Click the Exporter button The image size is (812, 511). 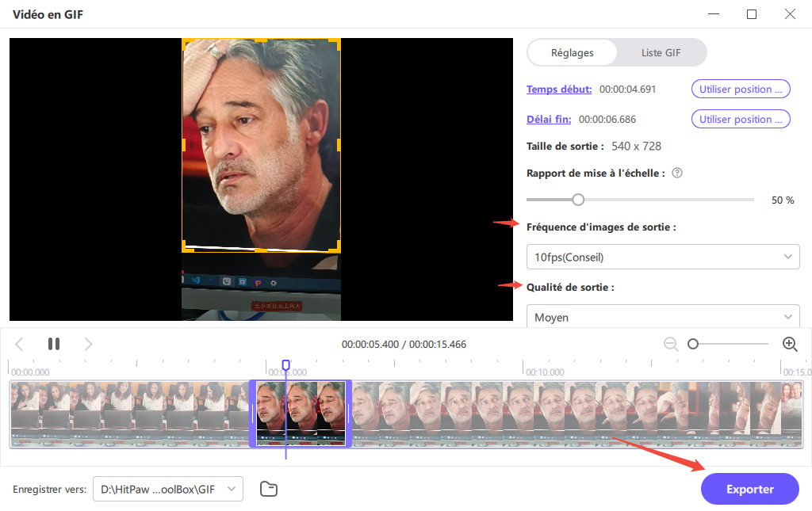[749, 489]
